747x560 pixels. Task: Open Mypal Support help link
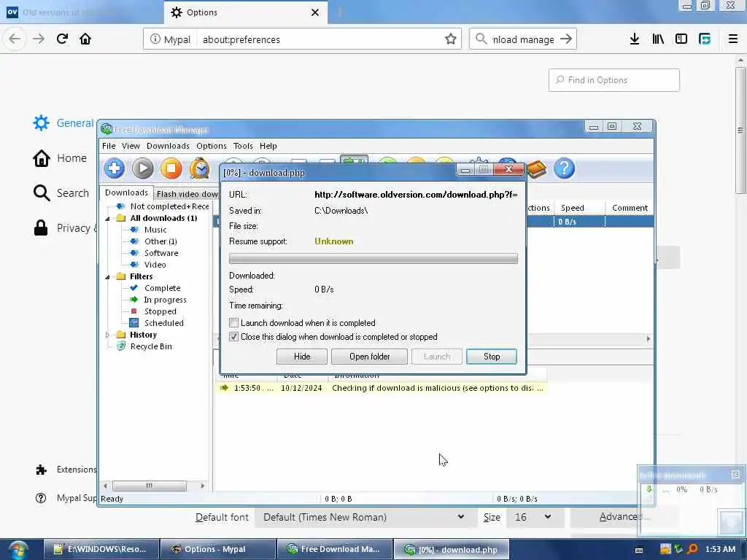coord(66,498)
